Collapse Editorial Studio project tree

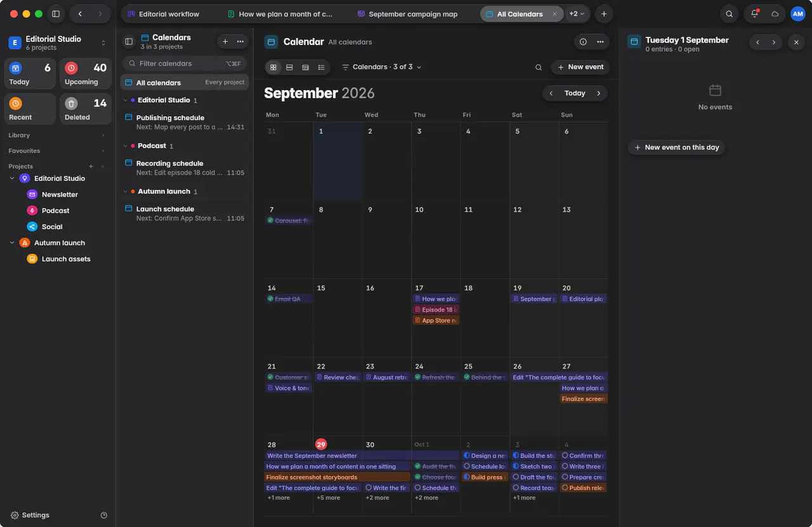click(12, 179)
